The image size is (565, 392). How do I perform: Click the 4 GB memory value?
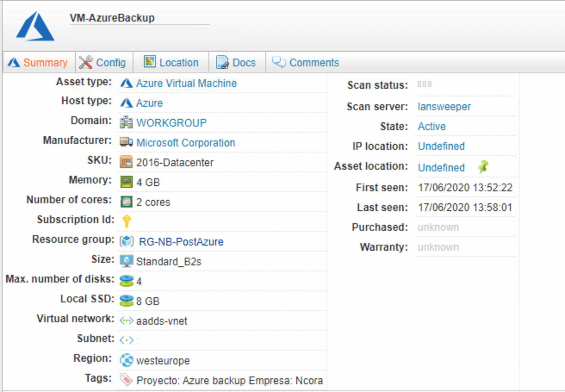pos(148,182)
